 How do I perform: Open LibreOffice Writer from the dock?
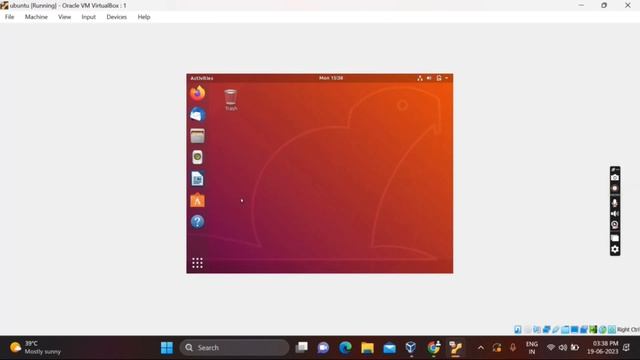[x=198, y=179]
